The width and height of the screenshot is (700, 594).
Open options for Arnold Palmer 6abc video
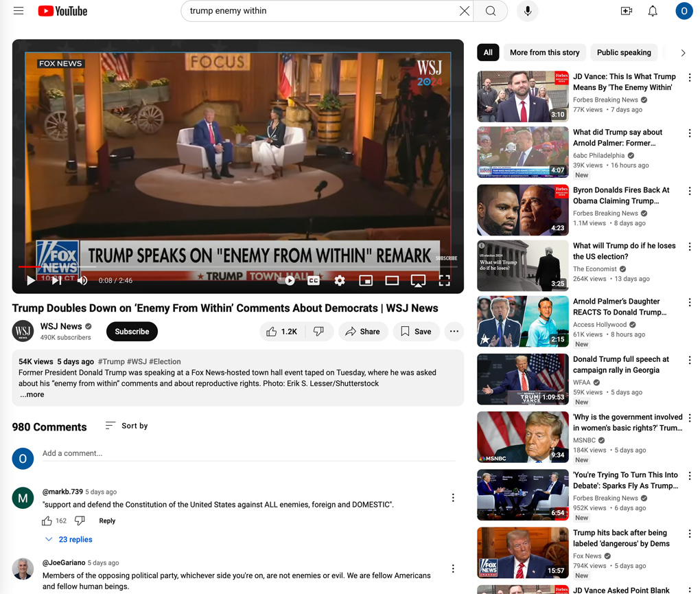(x=690, y=133)
